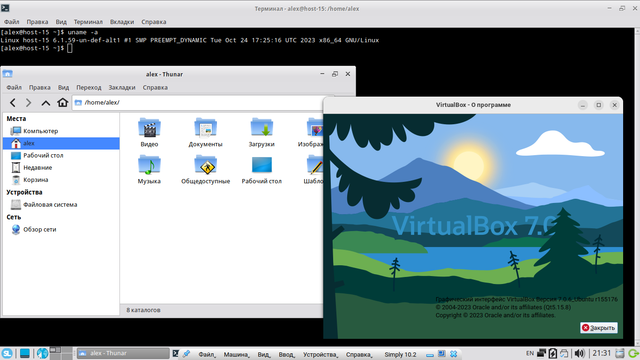Viewport: 640px width, 360px height.
Task: Open VirtualBox Ввод menu in bottom bar
Action: [x=286, y=355]
